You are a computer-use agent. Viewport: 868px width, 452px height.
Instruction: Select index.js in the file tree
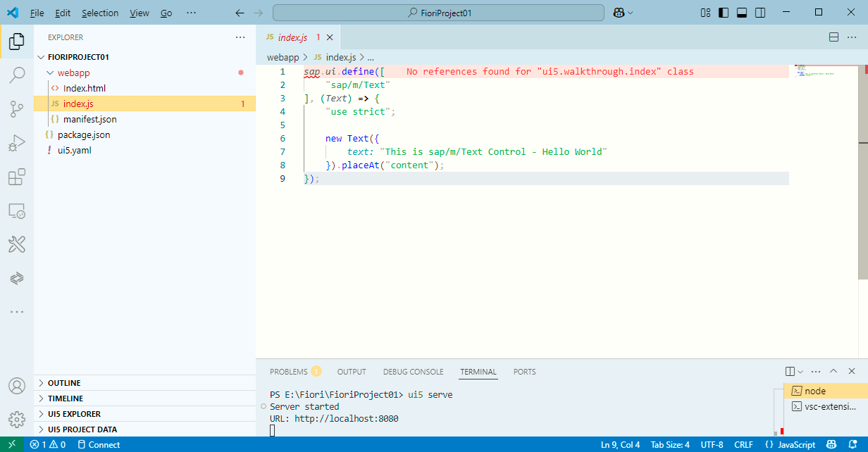[x=144, y=103]
